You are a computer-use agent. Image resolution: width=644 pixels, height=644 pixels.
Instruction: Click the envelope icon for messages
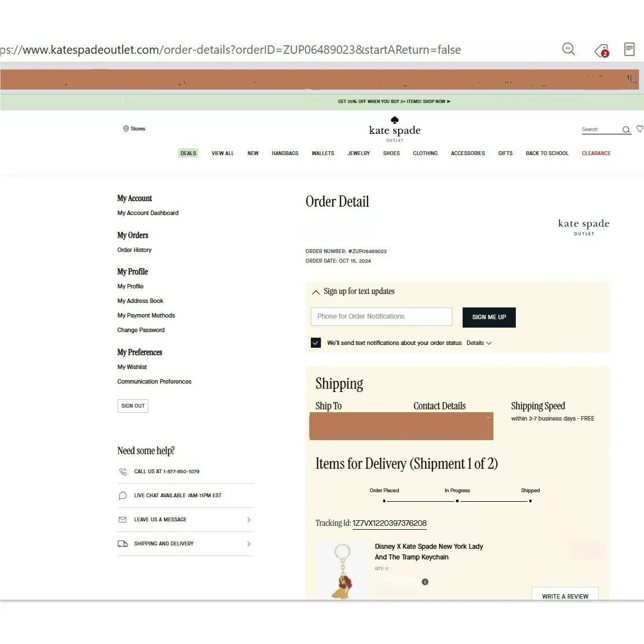(x=123, y=520)
